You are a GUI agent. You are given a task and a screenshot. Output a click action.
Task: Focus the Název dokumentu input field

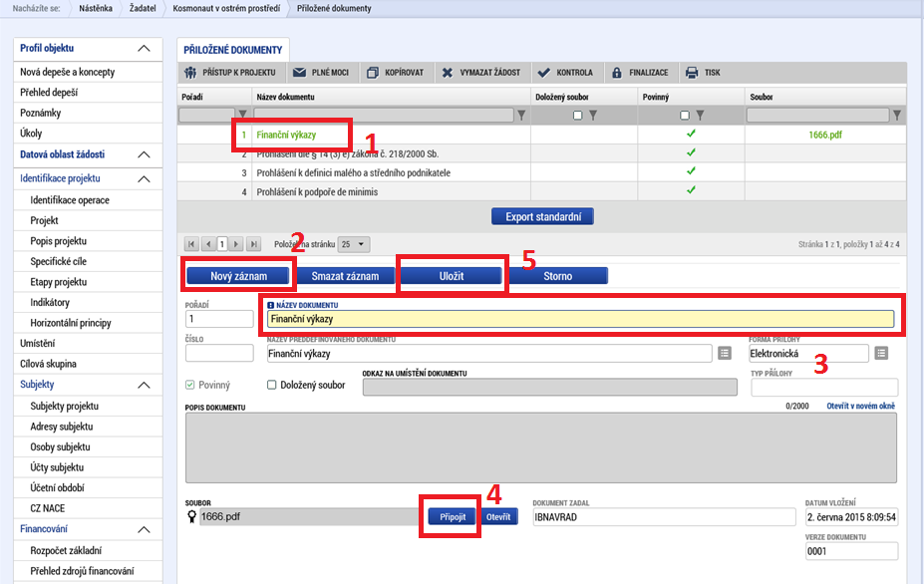[x=580, y=319]
